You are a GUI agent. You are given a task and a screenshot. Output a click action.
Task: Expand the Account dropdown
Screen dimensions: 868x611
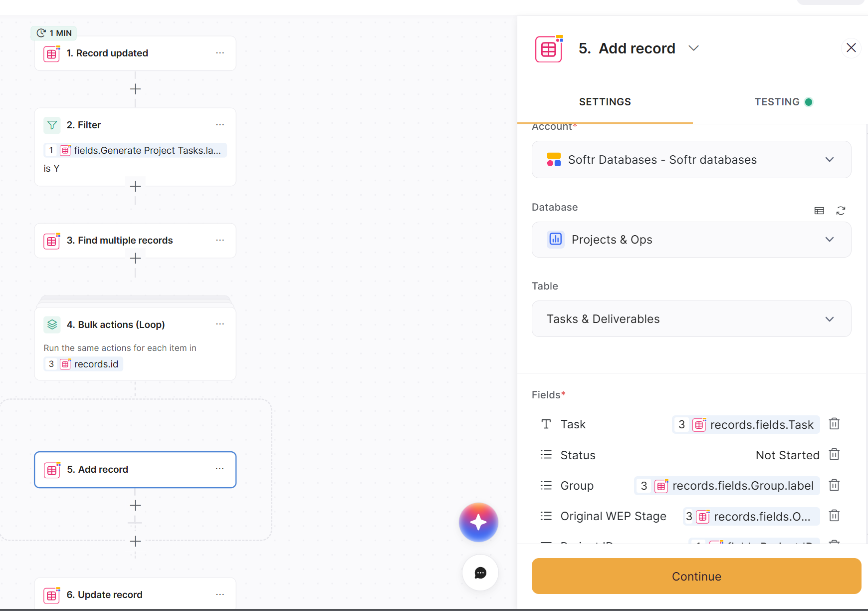691,160
